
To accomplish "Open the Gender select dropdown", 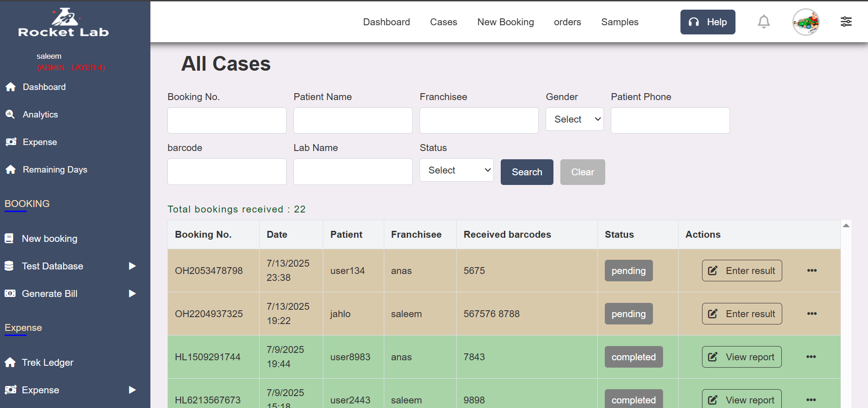I will (x=575, y=119).
